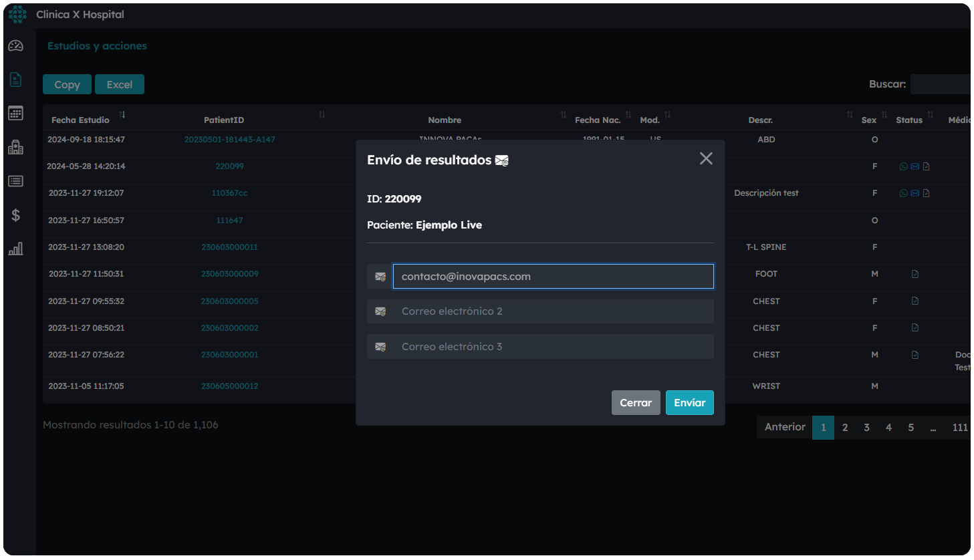
Task: Open patient ID 230605000012 link
Action: pyautogui.click(x=229, y=386)
